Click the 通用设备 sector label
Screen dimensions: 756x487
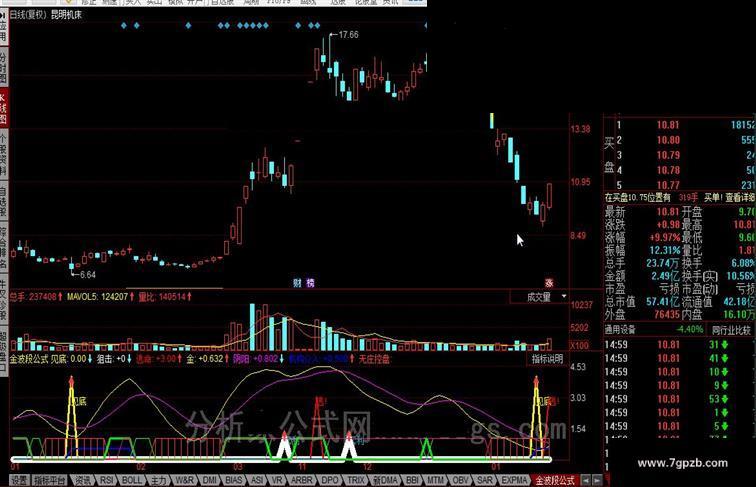pos(620,330)
